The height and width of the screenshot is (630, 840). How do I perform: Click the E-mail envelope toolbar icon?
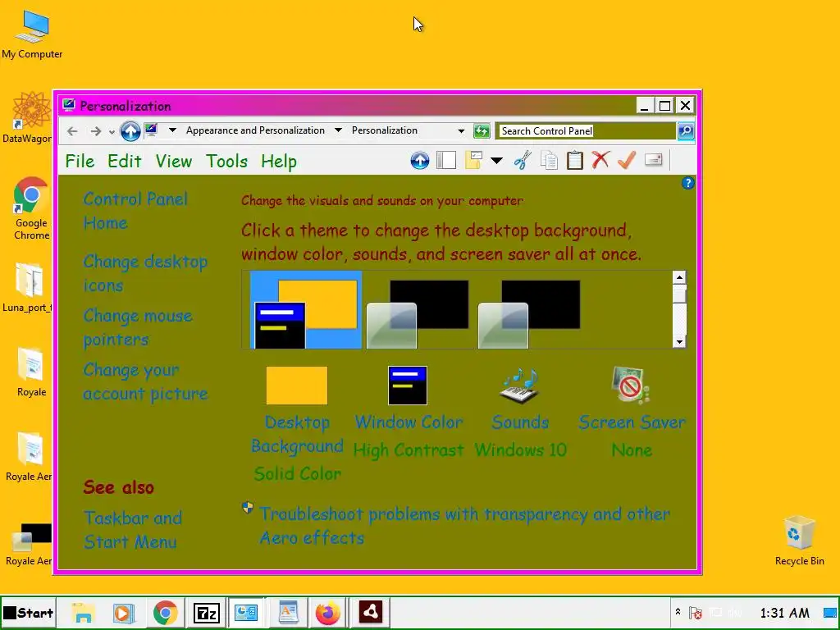click(654, 160)
